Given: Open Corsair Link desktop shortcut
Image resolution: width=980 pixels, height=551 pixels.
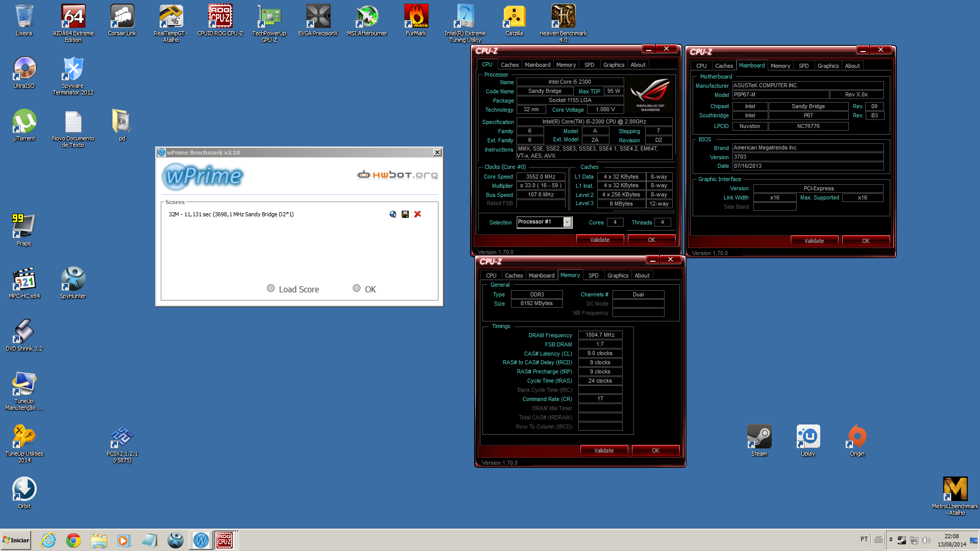Looking at the screenshot, I should pos(122,20).
